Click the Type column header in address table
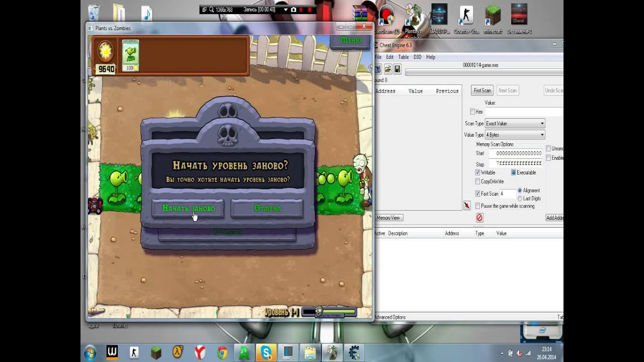The height and width of the screenshot is (362, 644). (479, 233)
